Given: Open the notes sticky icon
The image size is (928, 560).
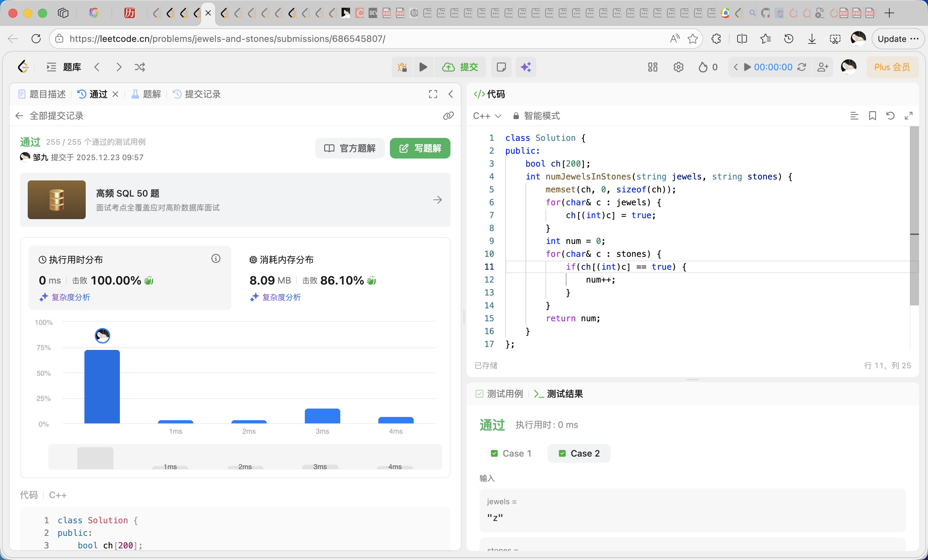Looking at the screenshot, I should tap(501, 67).
